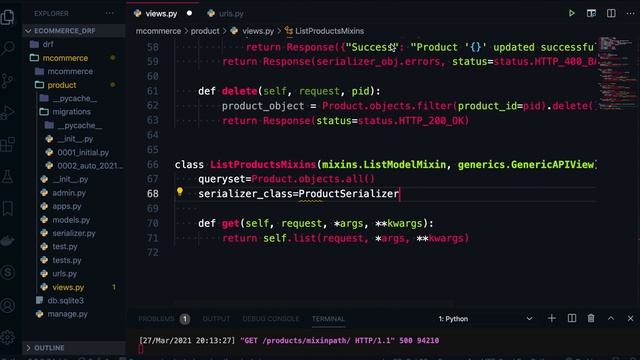The height and width of the screenshot is (360, 640).
Task: Click the mcommerce breadcrumb
Action: pyautogui.click(x=158, y=31)
